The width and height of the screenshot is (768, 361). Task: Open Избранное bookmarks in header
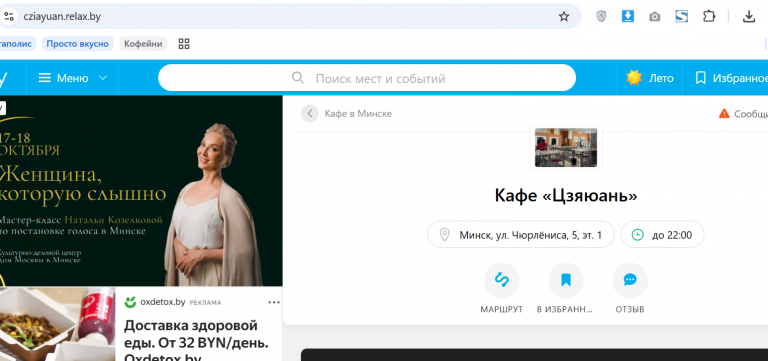731,78
